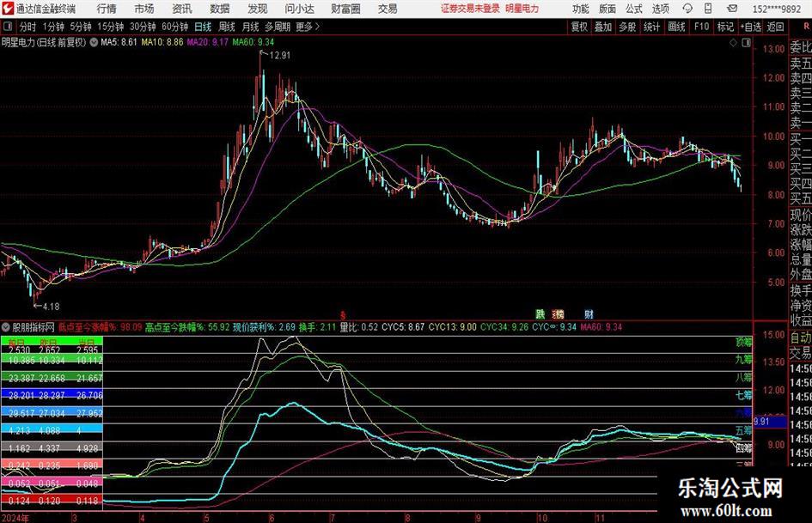Select the 多周期 tab
Viewport: 812px width, 523px height.
pos(278,27)
